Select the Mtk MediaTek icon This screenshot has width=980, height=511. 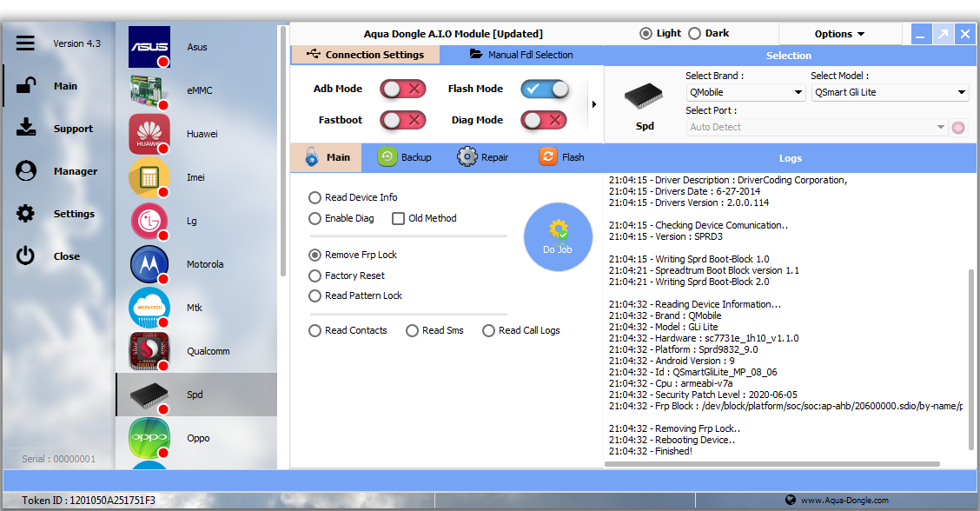coord(149,308)
